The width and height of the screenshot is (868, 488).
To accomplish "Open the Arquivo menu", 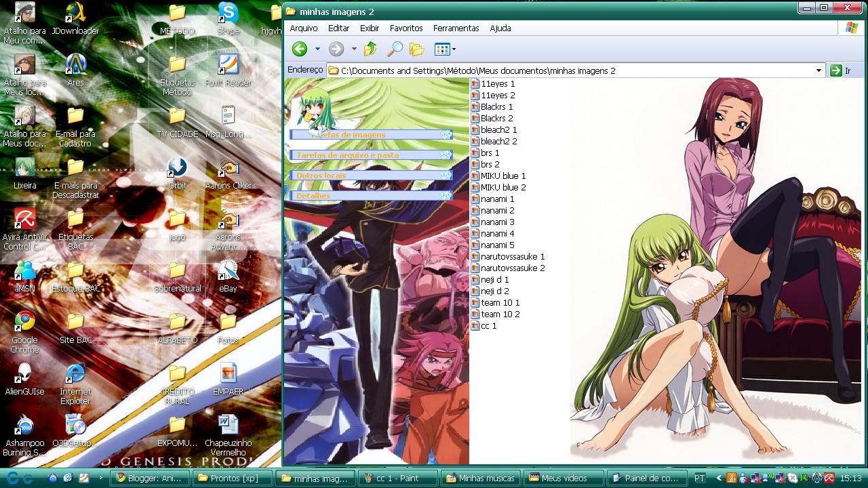I will click(x=304, y=28).
